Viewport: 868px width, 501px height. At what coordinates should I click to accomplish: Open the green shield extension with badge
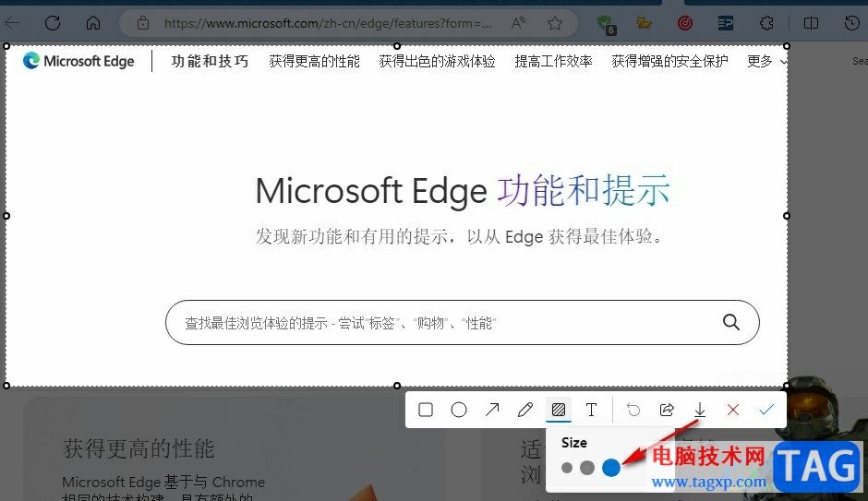click(606, 24)
